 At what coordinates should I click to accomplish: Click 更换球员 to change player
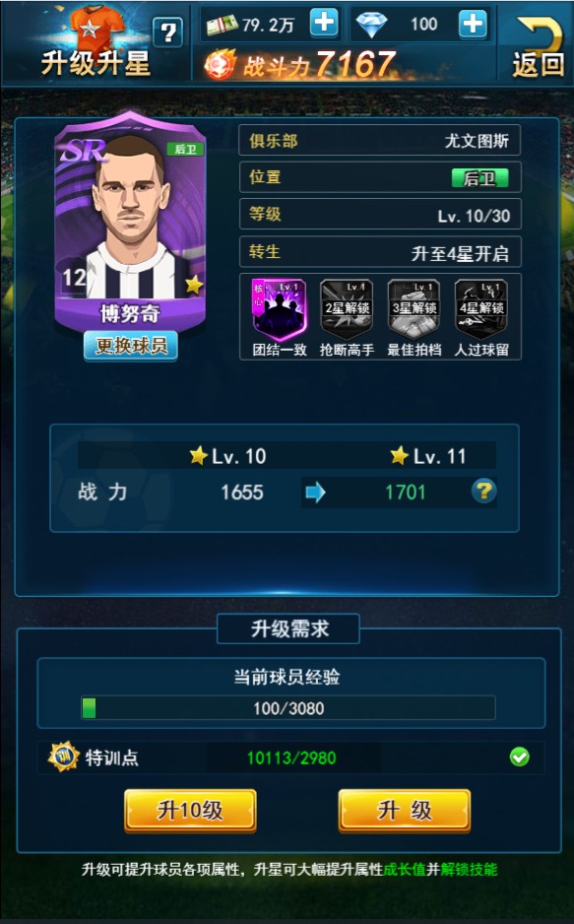point(131,346)
